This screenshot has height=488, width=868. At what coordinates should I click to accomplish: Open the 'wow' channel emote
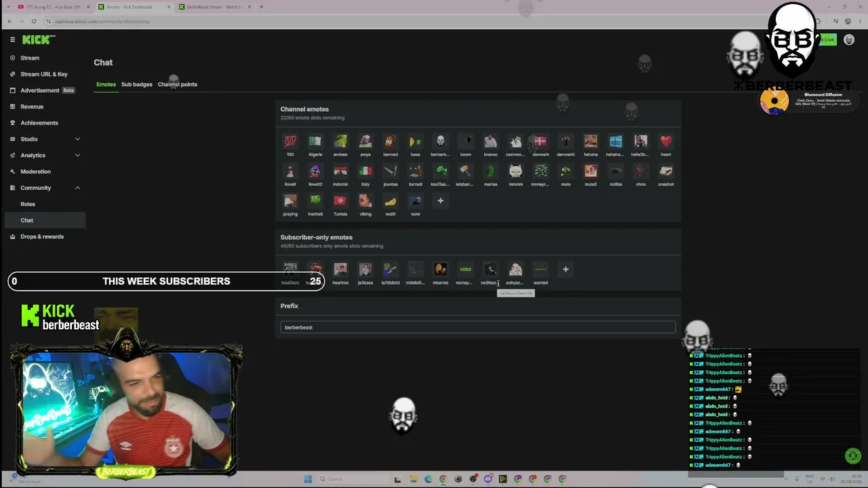click(x=416, y=201)
